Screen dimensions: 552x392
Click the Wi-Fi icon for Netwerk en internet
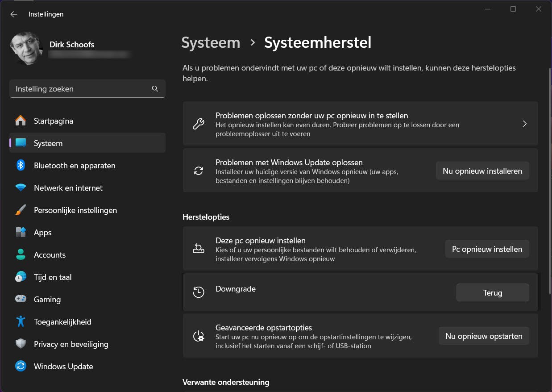coord(21,188)
